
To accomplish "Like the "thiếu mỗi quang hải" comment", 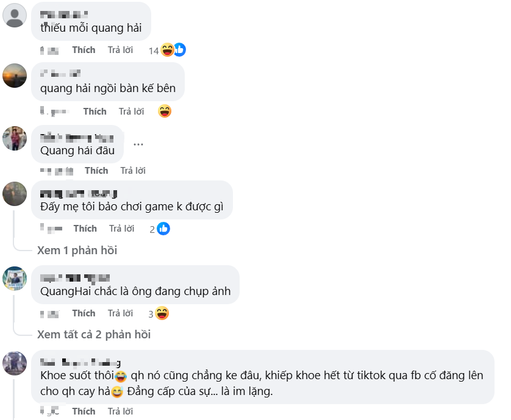I will pyautogui.click(x=84, y=50).
